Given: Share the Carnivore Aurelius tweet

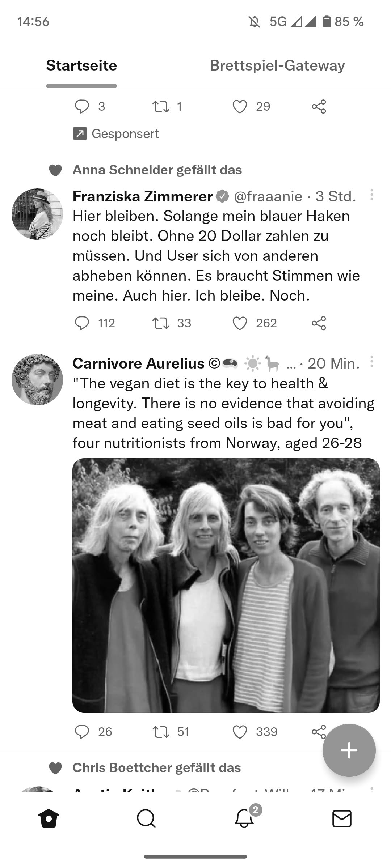Looking at the screenshot, I should click(318, 732).
